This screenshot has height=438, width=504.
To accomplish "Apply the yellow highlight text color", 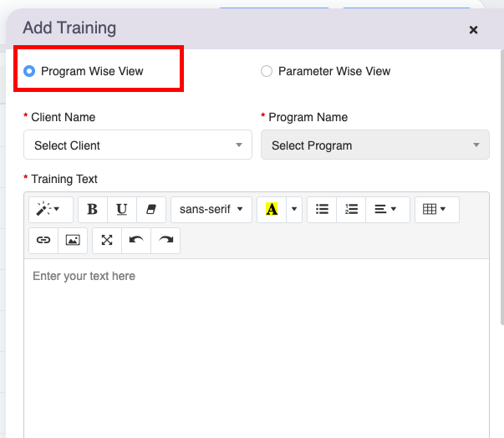I will click(x=271, y=209).
